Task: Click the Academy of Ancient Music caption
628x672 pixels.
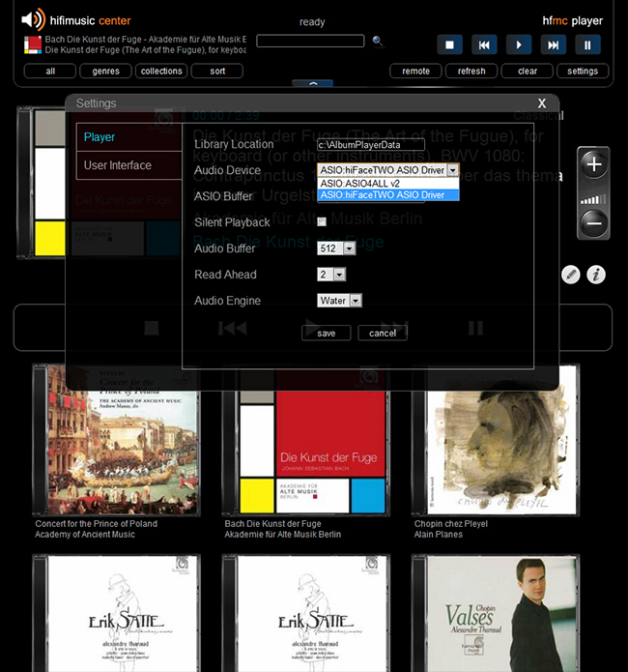Action: click(85, 535)
